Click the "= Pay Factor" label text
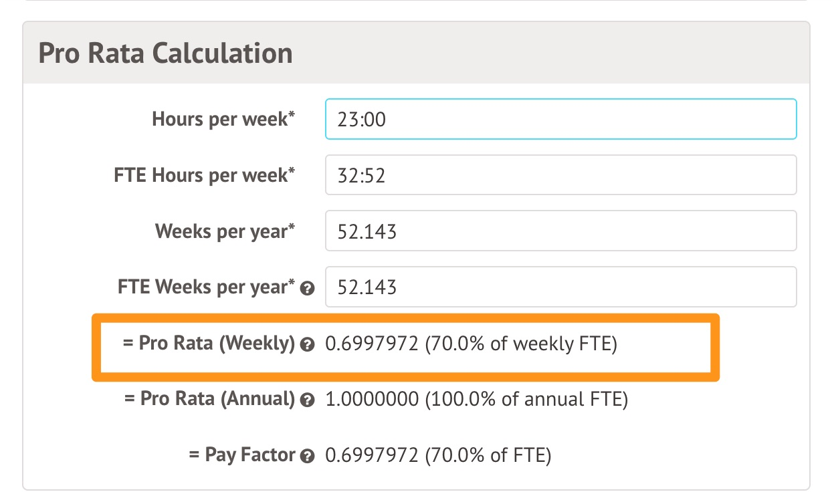The height and width of the screenshot is (504, 832). point(242,455)
